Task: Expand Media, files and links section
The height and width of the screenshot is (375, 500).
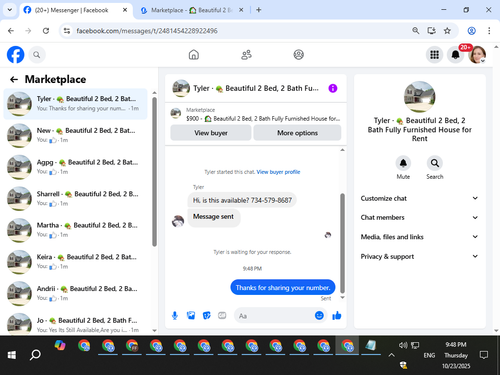Action: pos(419,237)
